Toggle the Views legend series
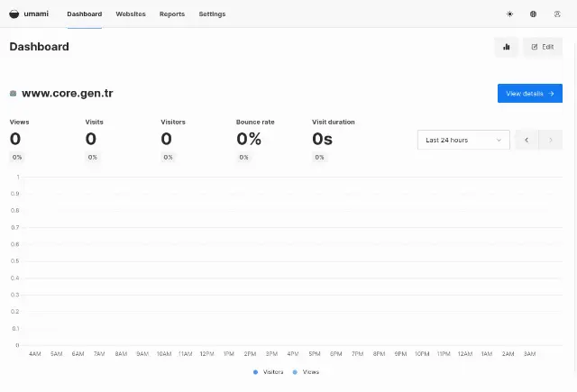 point(306,372)
